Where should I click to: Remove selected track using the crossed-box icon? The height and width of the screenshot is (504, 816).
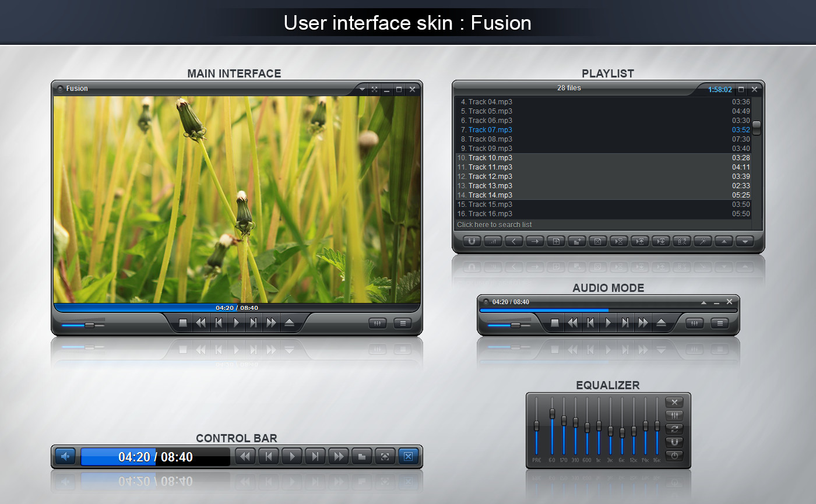(x=597, y=241)
